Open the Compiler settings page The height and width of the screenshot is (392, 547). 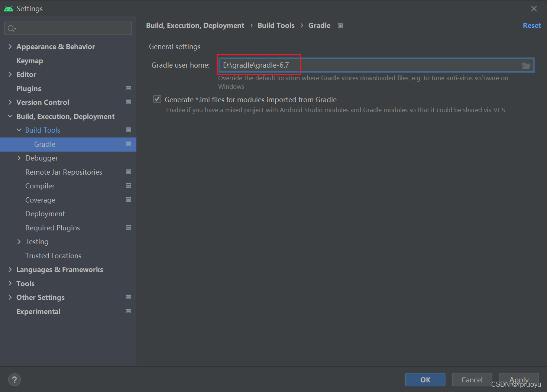click(40, 186)
